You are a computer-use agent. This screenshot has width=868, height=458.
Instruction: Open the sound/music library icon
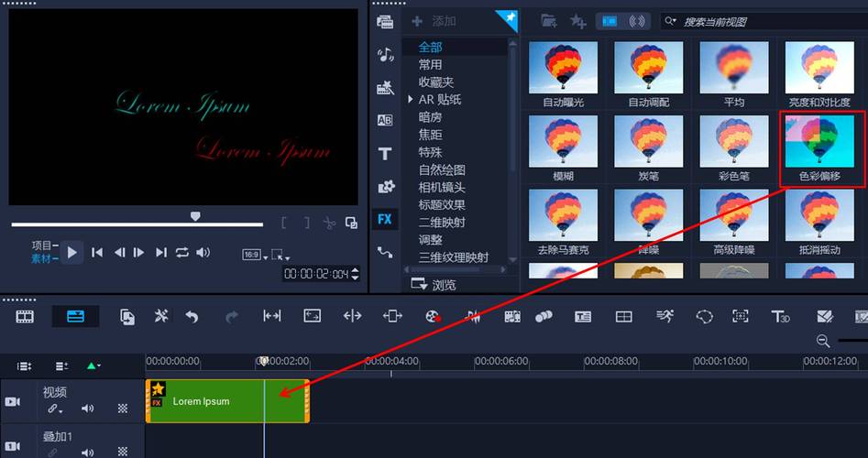[385, 54]
